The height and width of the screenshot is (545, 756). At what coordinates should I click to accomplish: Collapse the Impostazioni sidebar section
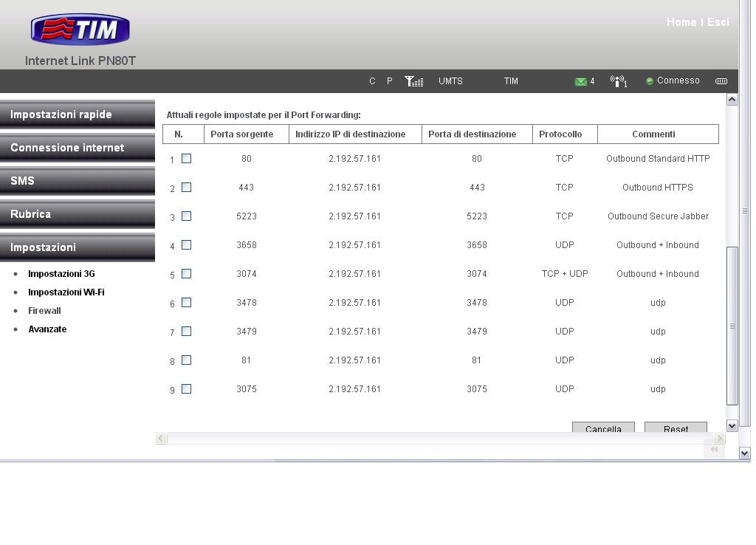pos(77,247)
